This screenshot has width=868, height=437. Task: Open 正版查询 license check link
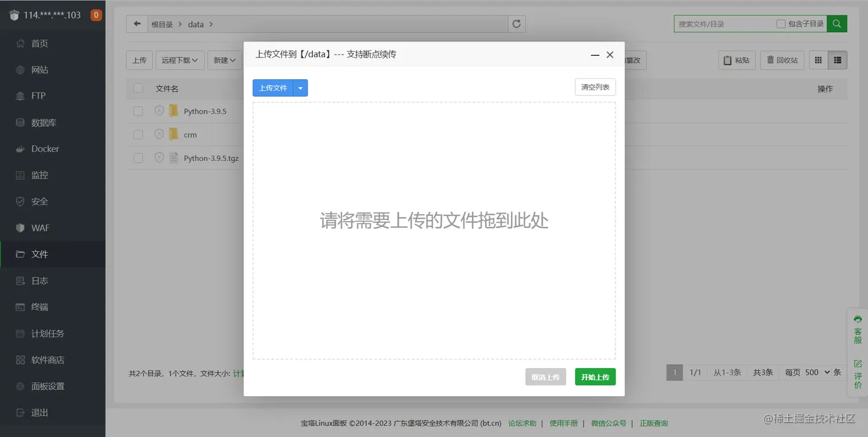654,423
